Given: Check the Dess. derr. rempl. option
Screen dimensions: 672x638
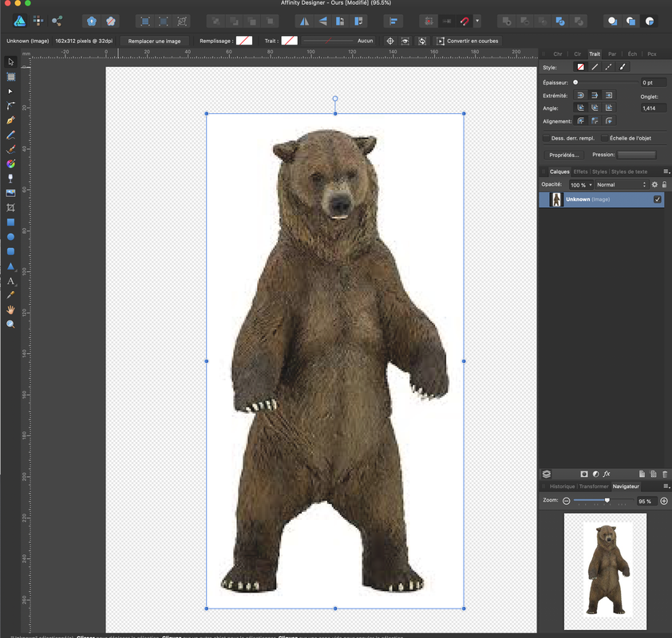Looking at the screenshot, I should (545, 138).
